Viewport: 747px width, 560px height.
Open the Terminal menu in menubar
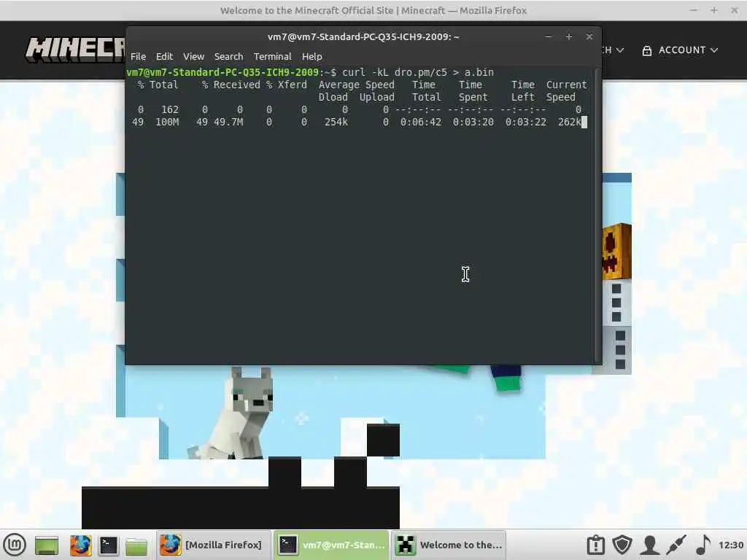pyautogui.click(x=273, y=56)
